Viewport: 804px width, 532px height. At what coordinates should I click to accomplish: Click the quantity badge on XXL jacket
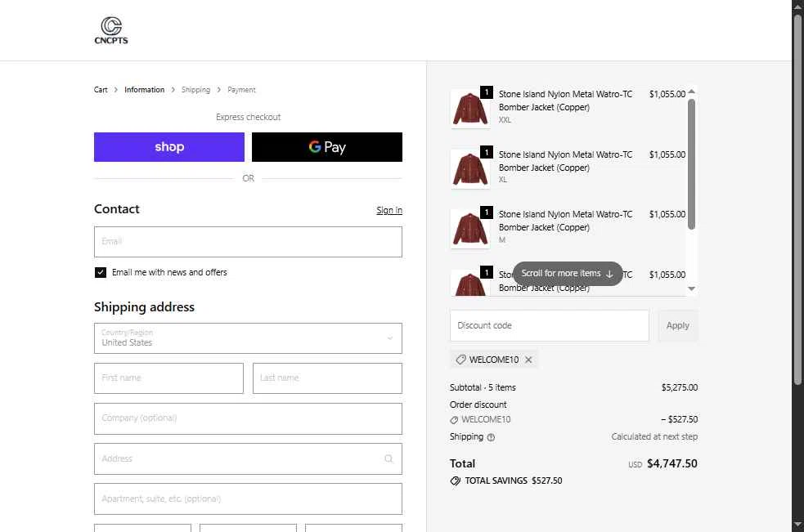click(486, 92)
